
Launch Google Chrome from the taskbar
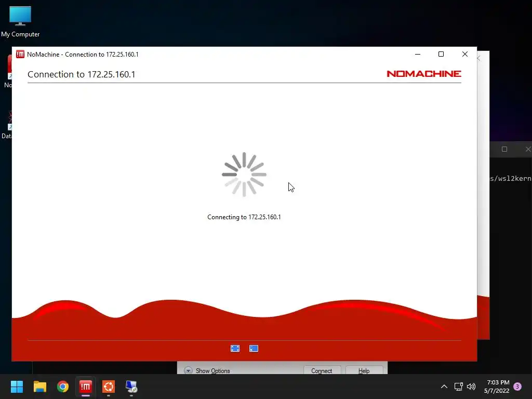click(63, 387)
